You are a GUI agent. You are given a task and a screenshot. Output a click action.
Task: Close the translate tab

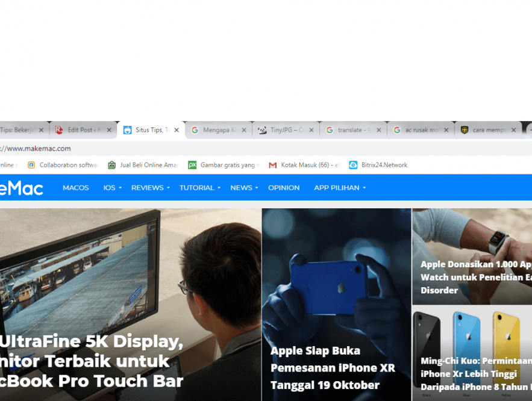pos(378,130)
